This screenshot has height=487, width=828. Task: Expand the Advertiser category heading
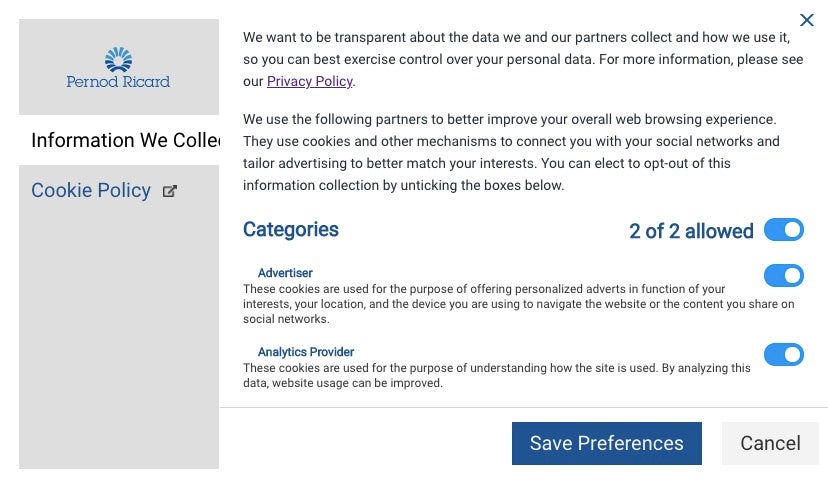pyautogui.click(x=285, y=273)
